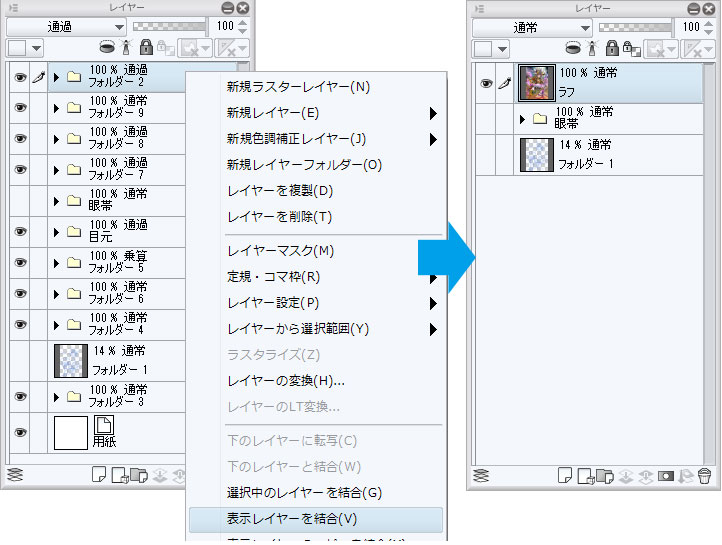Click clip to layer below icon in left panel
722x545 pixels.
107,46
